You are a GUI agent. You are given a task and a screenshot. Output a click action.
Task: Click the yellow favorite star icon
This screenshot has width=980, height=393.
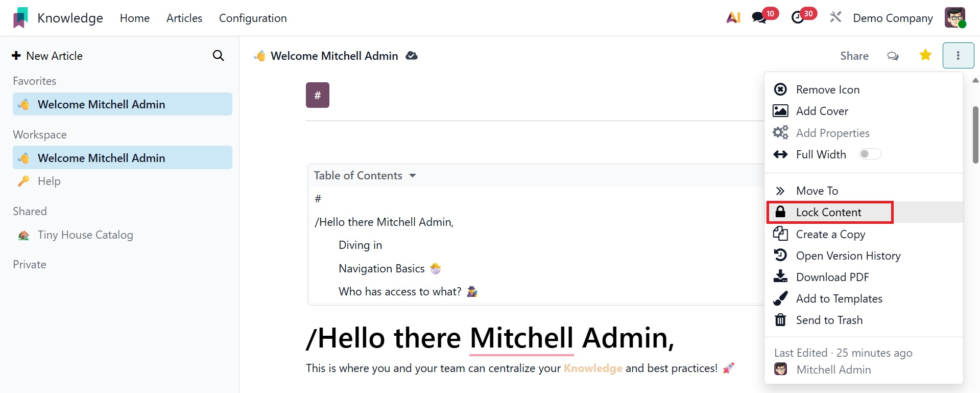(925, 55)
